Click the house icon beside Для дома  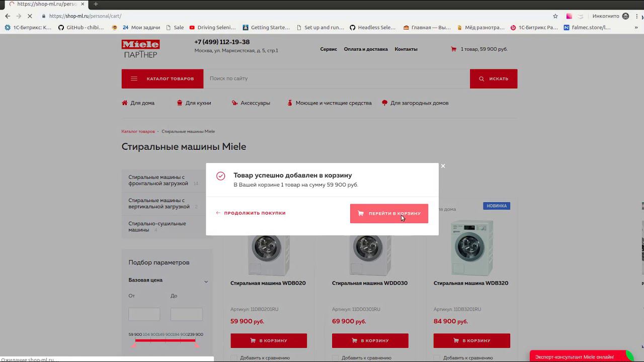124,103
